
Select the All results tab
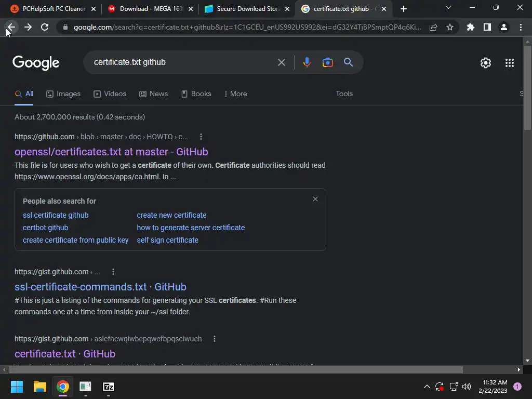[x=24, y=94]
